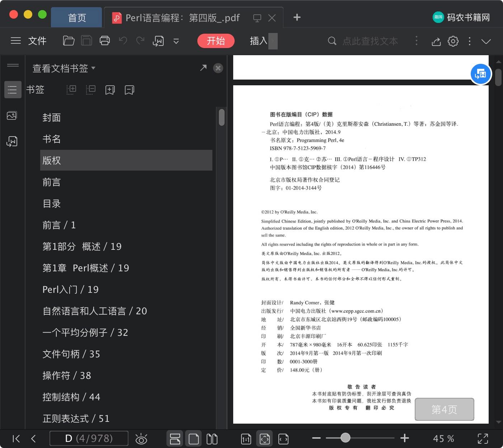Viewport: 503px width, 448px height.
Task: Click the document vertical scrollbar thumb
Action: 498,77
